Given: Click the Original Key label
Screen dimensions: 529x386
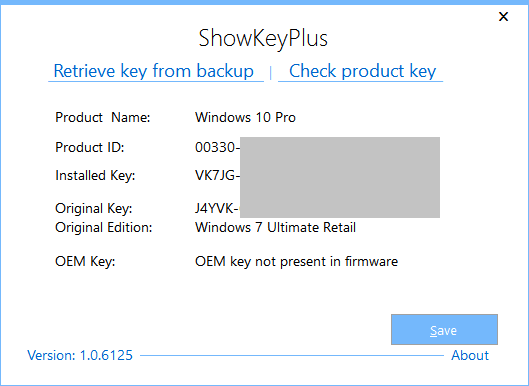Looking at the screenshot, I should (x=93, y=209).
